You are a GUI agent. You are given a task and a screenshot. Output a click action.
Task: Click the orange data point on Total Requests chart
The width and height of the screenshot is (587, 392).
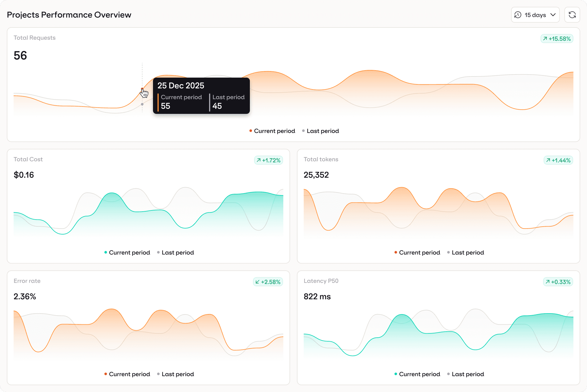tap(142, 89)
